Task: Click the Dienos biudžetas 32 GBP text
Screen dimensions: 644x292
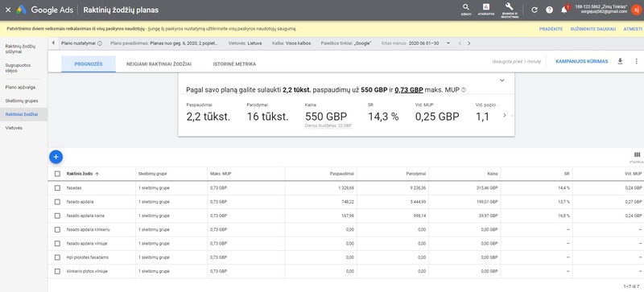Action: [x=328, y=125]
